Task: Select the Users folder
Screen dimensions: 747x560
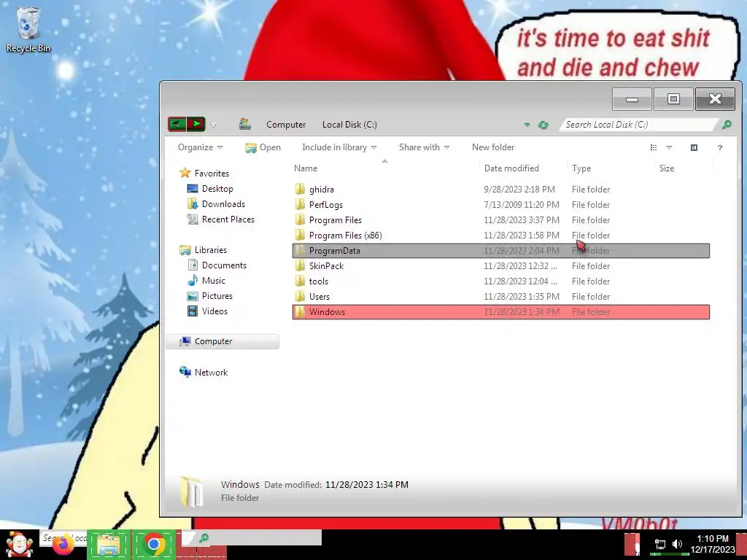Action: point(500,296)
